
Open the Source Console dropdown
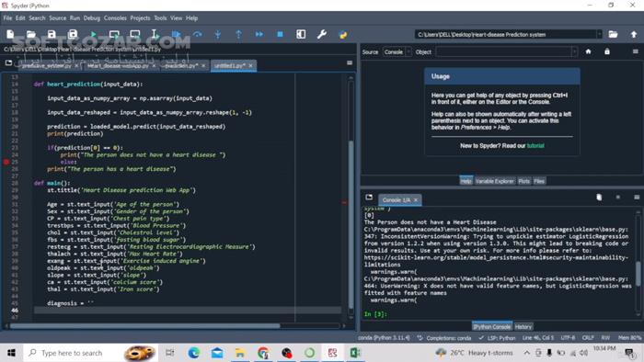coord(397,52)
